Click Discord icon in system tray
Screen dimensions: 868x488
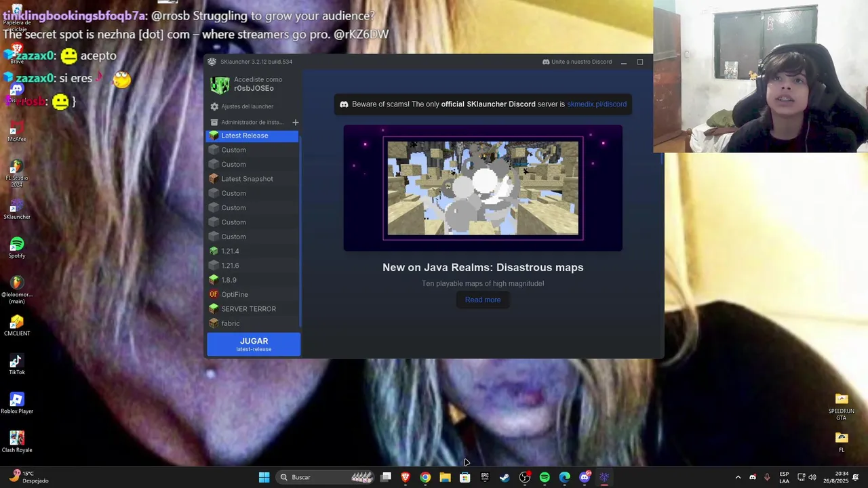point(753,477)
